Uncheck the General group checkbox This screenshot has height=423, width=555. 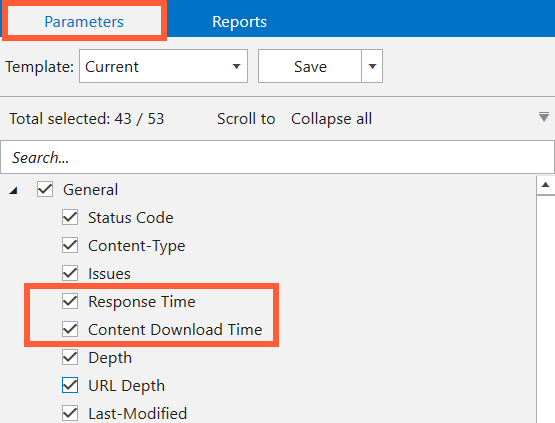tap(45, 189)
